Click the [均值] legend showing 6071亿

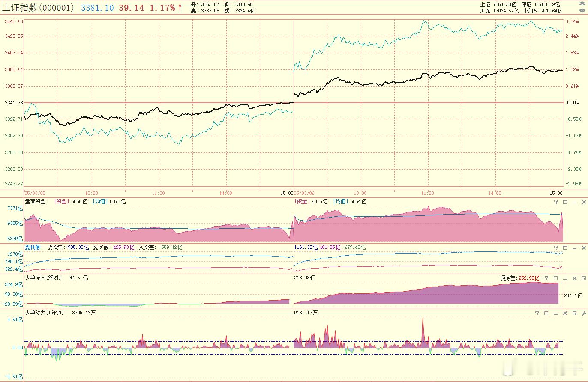click(109, 201)
